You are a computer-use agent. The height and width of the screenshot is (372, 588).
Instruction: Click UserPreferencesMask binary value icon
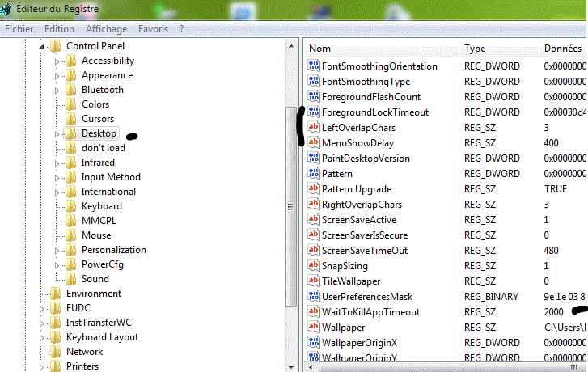tap(314, 297)
